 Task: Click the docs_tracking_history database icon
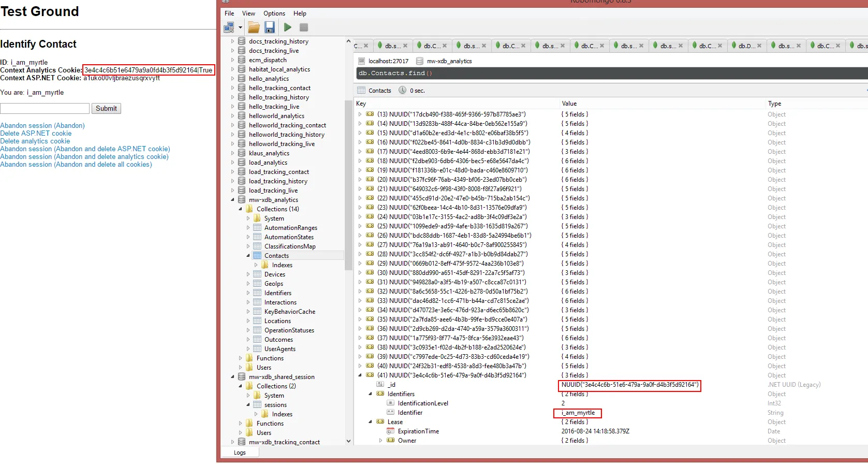[x=242, y=41]
